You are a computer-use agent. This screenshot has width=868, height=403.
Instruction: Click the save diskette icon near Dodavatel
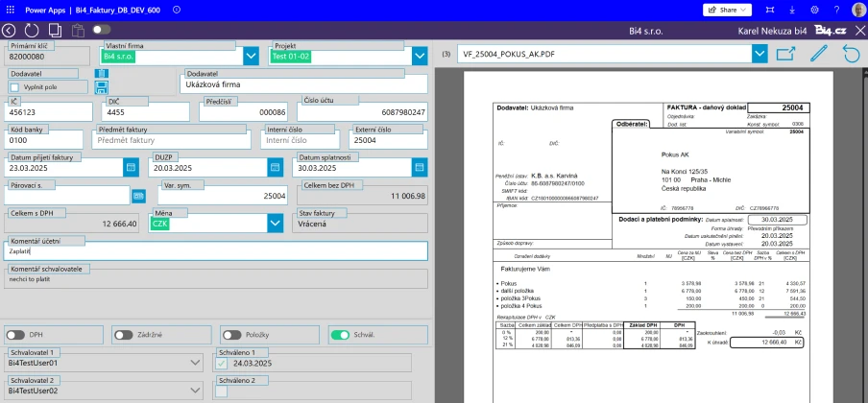(102, 87)
